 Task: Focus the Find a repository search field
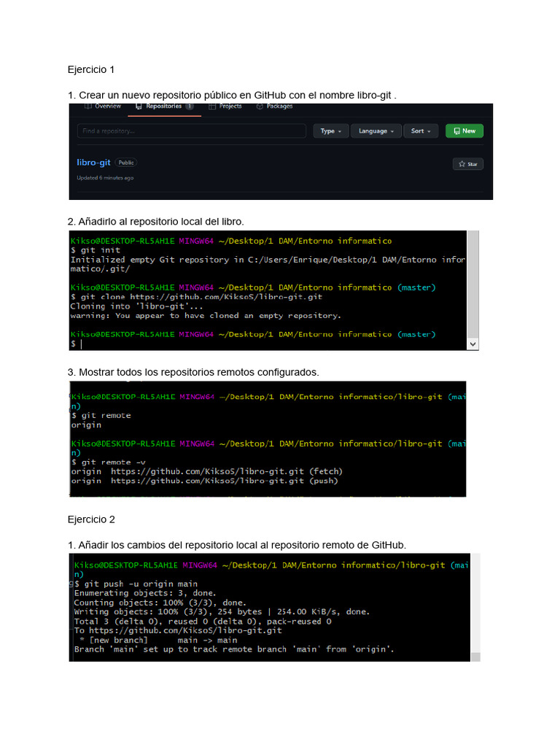tap(191, 131)
